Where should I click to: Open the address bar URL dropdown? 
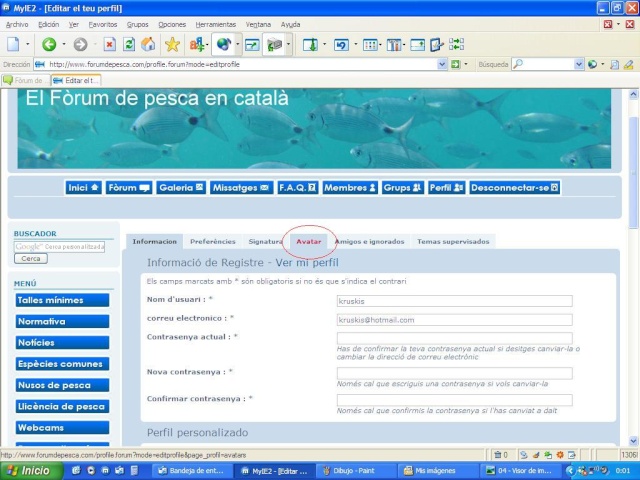[x=442, y=64]
